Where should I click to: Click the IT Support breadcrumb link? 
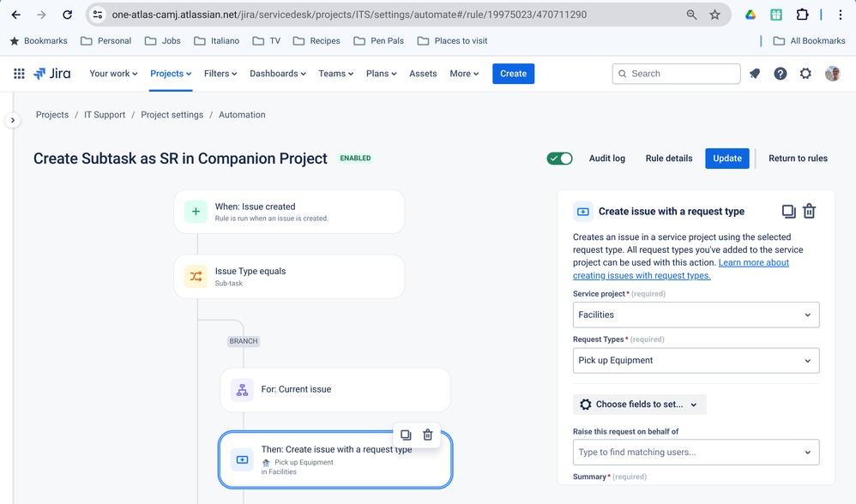click(x=105, y=115)
